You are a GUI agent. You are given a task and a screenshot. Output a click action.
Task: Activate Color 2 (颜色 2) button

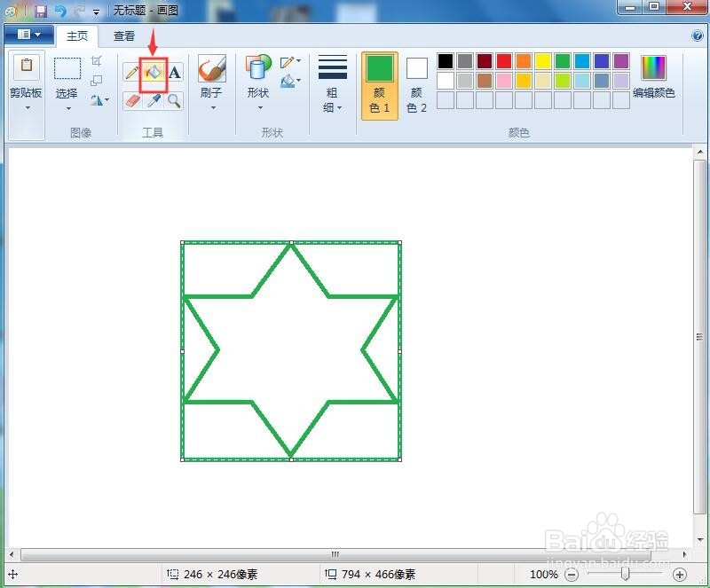416,86
